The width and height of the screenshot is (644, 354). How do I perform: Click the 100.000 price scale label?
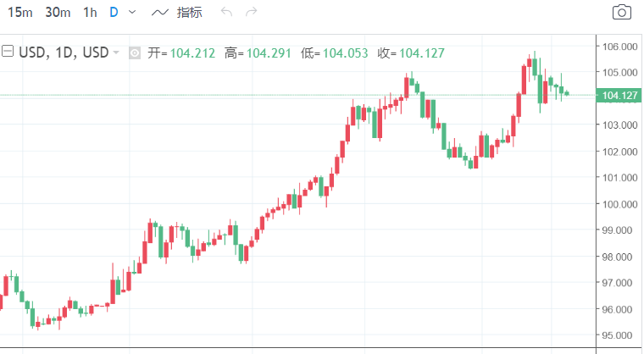[619, 204]
